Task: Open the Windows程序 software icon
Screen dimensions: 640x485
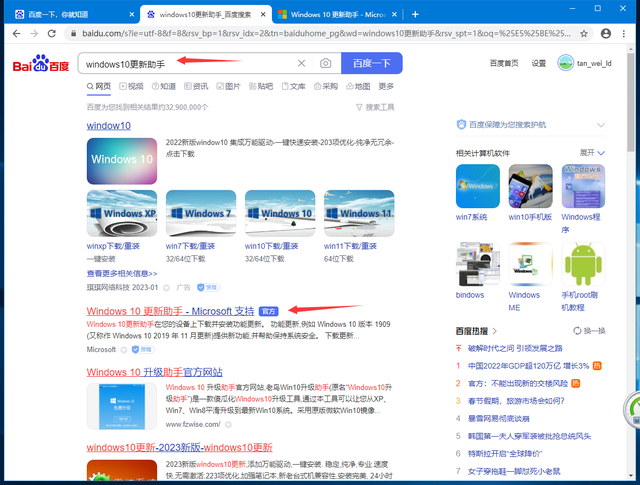Action: pyautogui.click(x=583, y=186)
